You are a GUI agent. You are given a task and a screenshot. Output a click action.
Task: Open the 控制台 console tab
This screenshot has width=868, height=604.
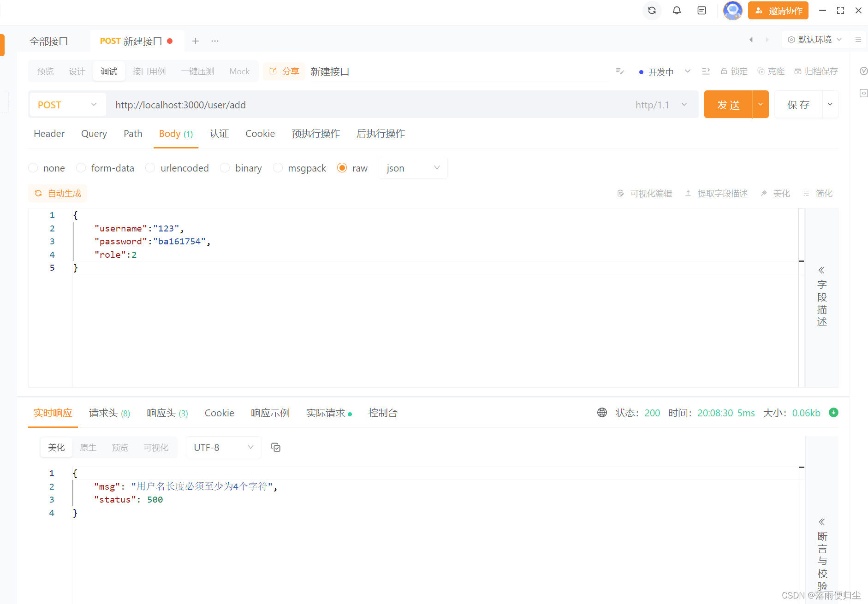point(383,413)
